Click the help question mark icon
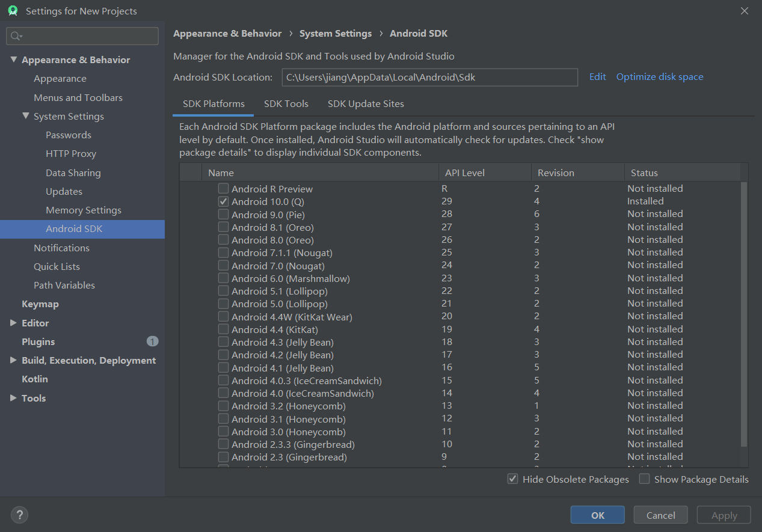Screen dimensions: 762x532 pos(19,515)
